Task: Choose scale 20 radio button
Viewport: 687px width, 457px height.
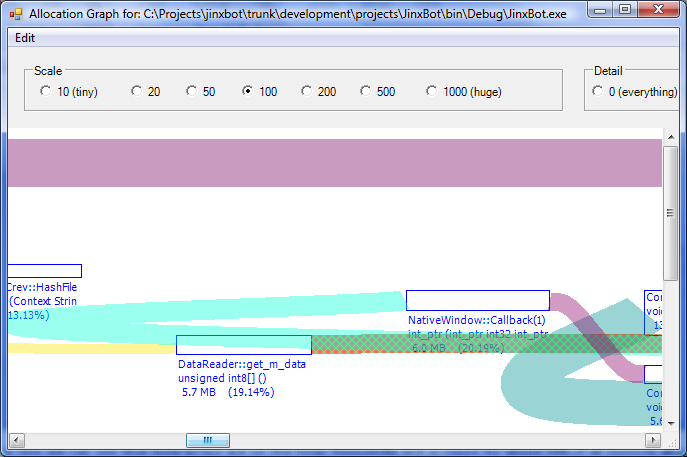Action: (136, 91)
